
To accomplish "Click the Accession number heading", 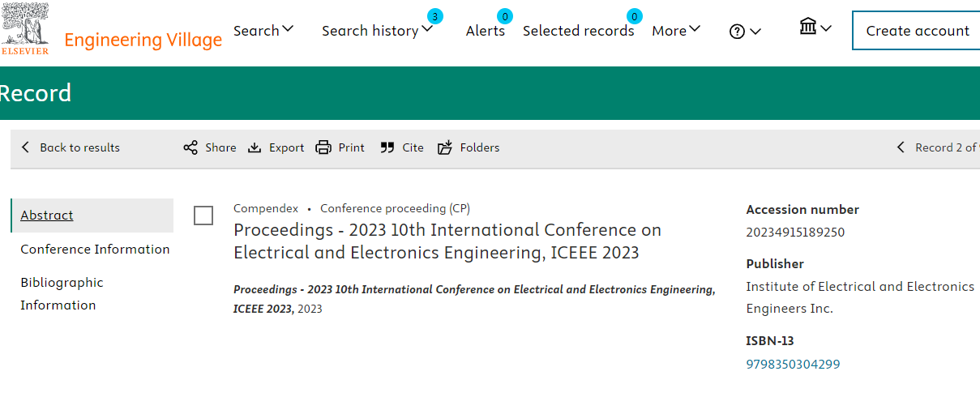I will pyautogui.click(x=802, y=210).
